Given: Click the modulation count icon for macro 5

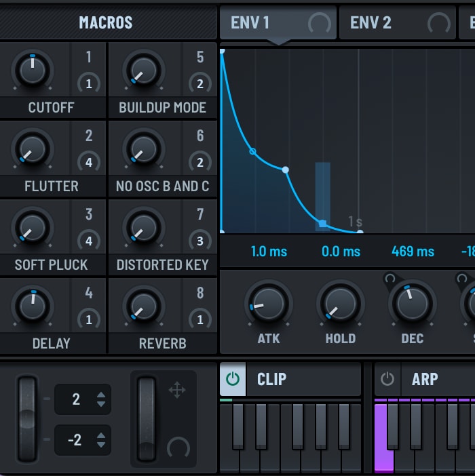Looking at the screenshot, I should click(200, 83).
